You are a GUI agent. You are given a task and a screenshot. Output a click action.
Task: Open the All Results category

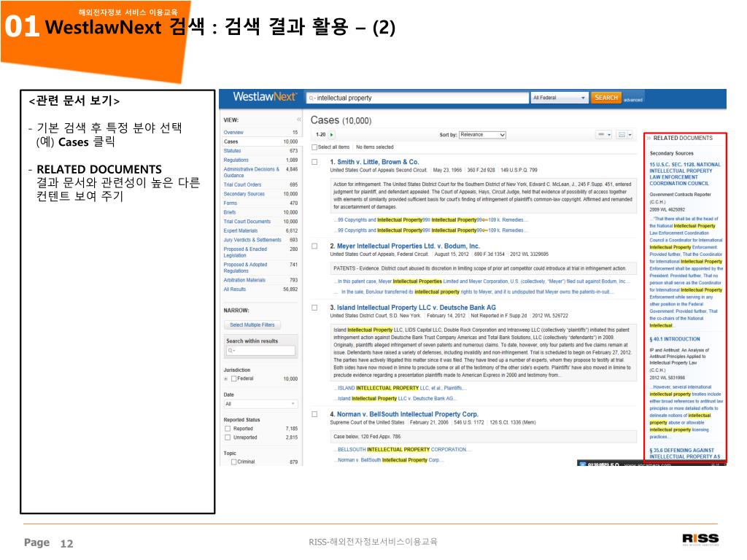[x=235, y=289]
